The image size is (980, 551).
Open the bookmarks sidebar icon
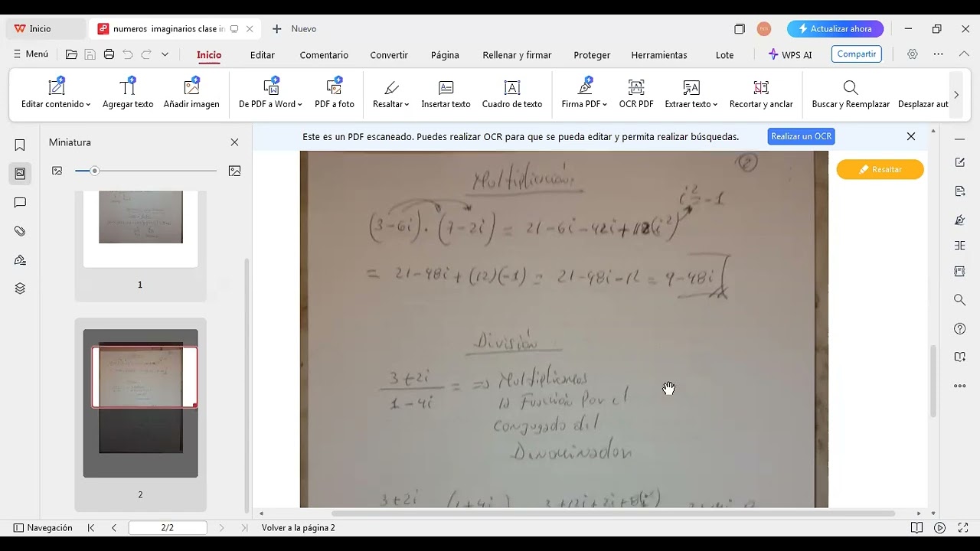20,145
